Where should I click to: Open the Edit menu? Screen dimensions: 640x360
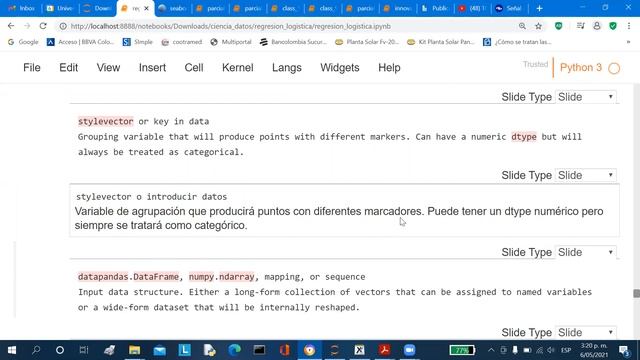(x=69, y=68)
